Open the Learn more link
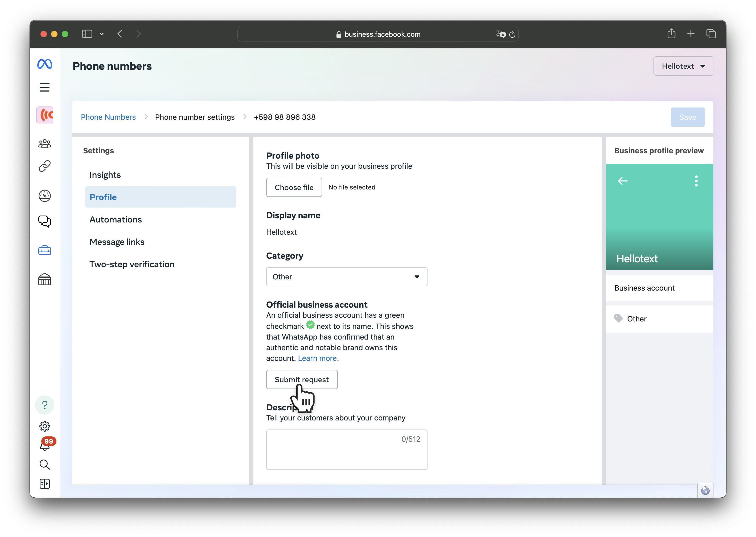The height and width of the screenshot is (537, 756). (x=318, y=358)
